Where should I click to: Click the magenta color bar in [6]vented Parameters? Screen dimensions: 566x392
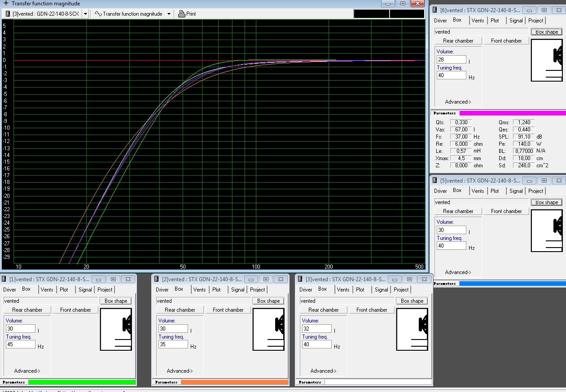(513, 113)
